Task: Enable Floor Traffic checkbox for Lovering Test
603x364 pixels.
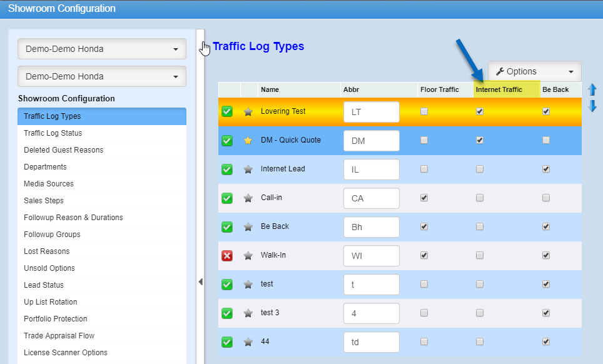Action: 424,111
